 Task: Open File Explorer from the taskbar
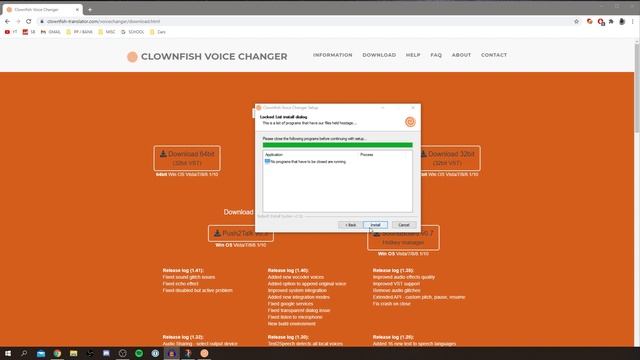(x=73, y=353)
